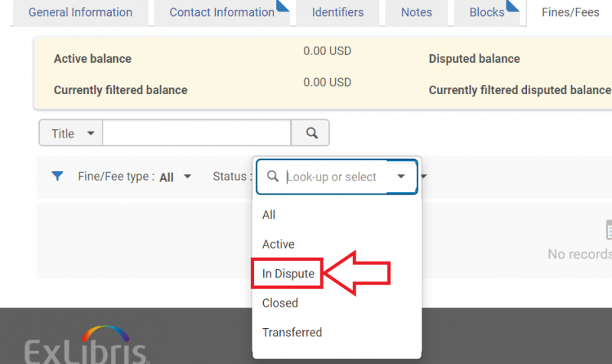Screen dimensions: 612x364
Task: Click the magnifier icon in the Status look-up box
Action: pos(273,177)
